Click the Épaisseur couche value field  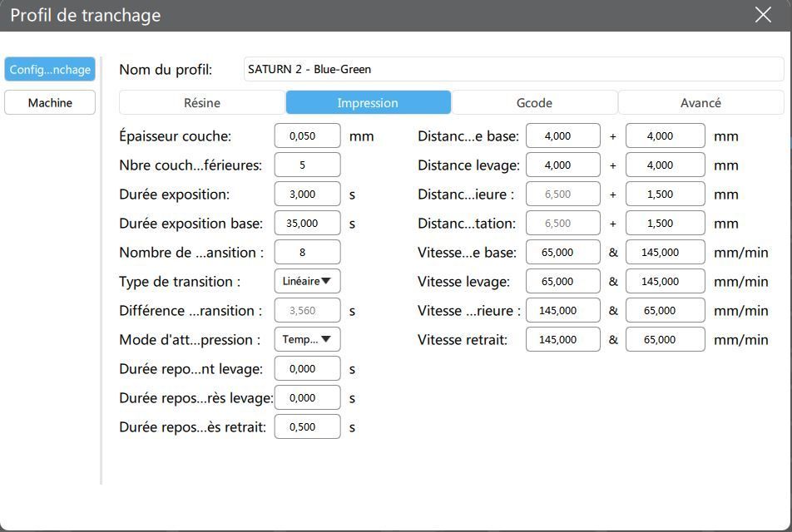[308, 135]
